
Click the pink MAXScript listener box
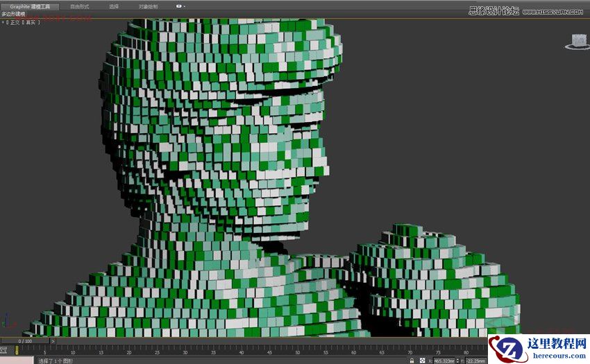point(17,361)
